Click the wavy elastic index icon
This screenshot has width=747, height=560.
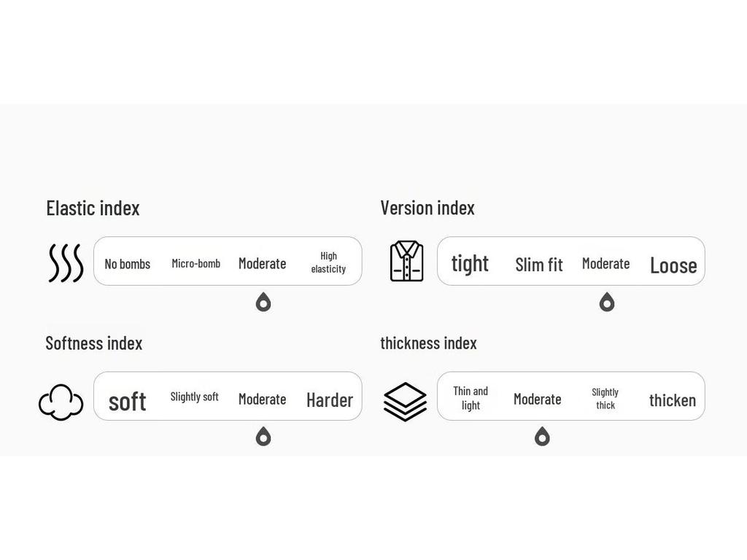point(66,262)
